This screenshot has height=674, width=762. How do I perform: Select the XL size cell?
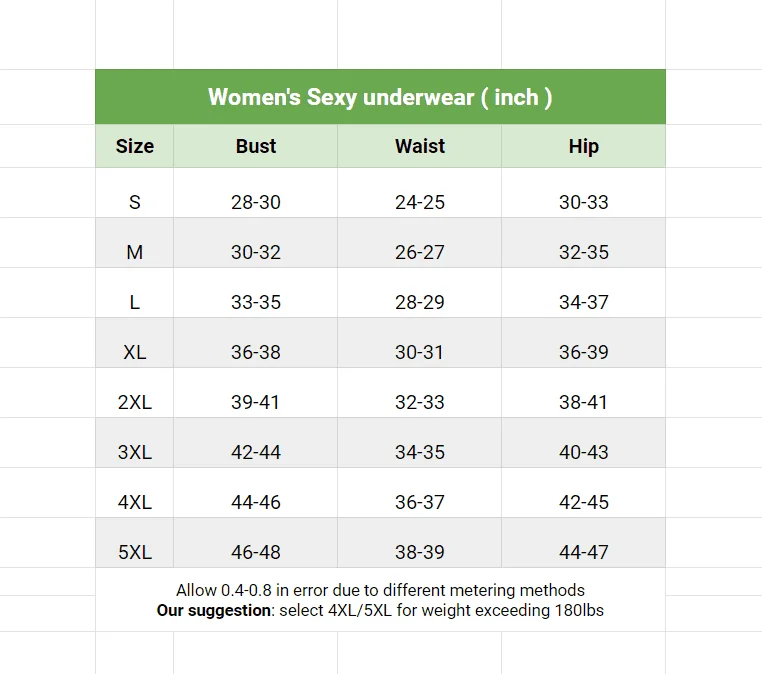click(x=135, y=352)
